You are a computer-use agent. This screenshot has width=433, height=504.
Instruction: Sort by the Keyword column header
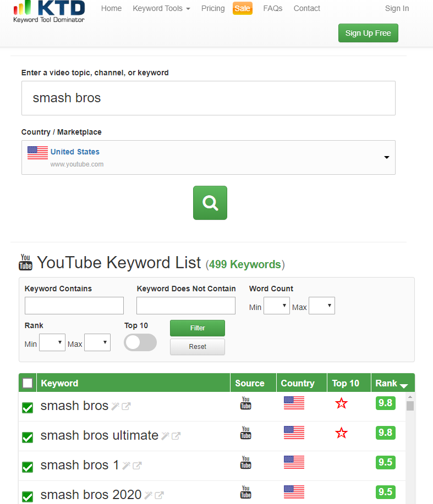point(134,383)
